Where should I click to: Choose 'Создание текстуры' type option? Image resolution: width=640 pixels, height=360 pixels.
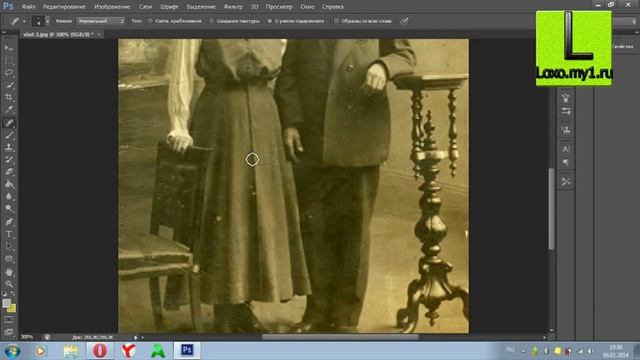pos(234,21)
